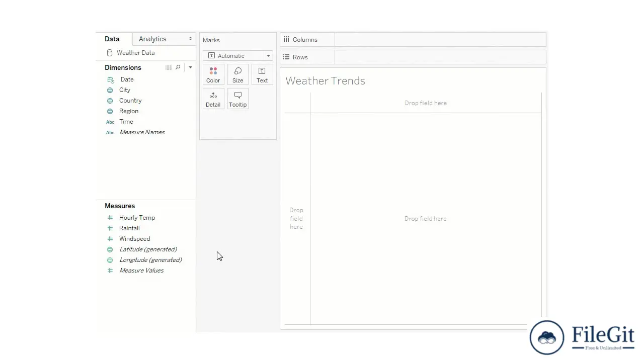Viewport: 644px width, 362px height.
Task: Open the Dimensions pane dropdown arrow
Action: (190, 67)
